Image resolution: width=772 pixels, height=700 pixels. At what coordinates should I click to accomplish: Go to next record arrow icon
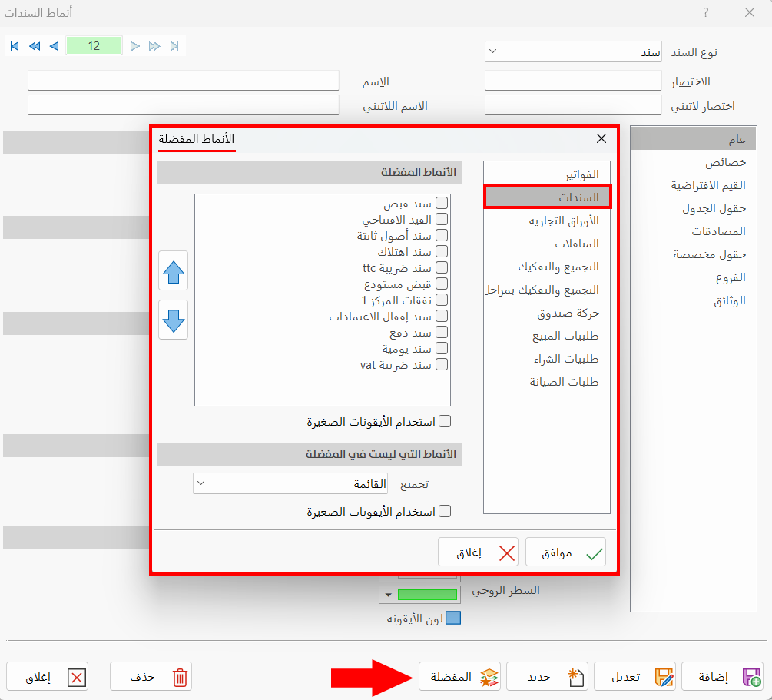pos(135,46)
